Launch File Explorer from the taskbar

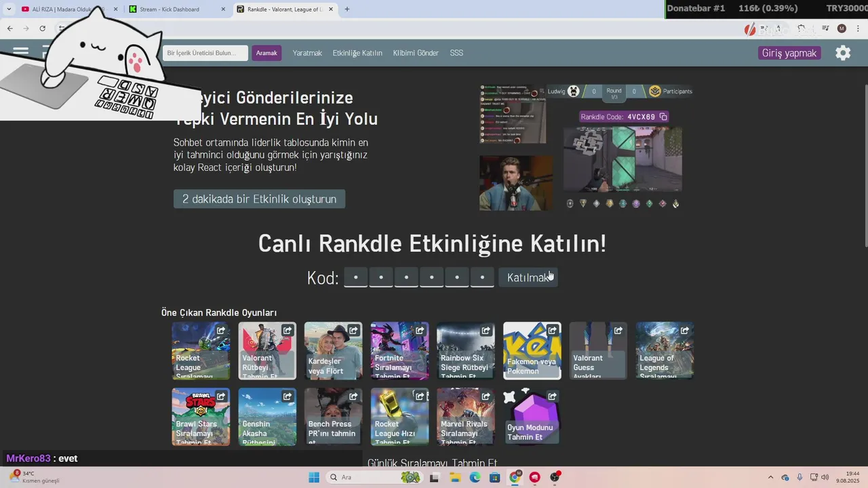click(455, 477)
